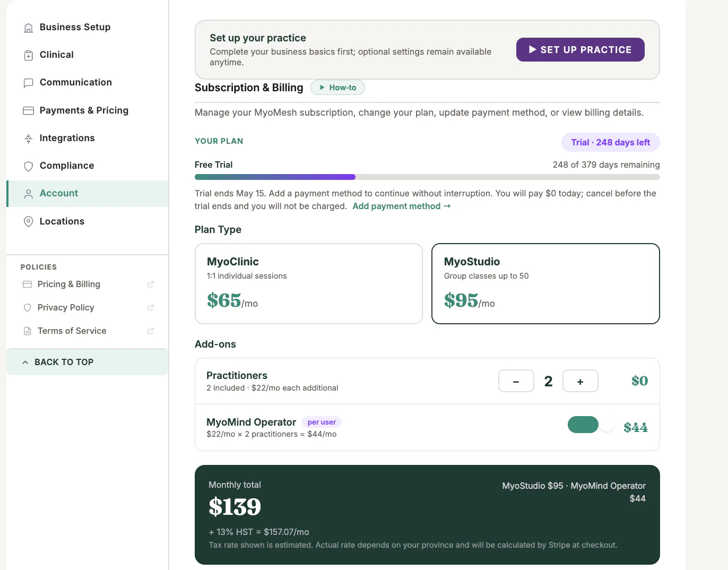Click the $139 monthly total amount

coord(235,507)
